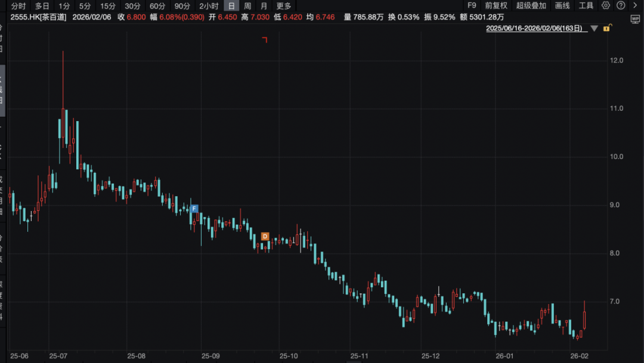Screen dimensions: 644x363
Task: Click the date range 2025/06/16-2026/02/06(163日) link
Action: pos(537,29)
